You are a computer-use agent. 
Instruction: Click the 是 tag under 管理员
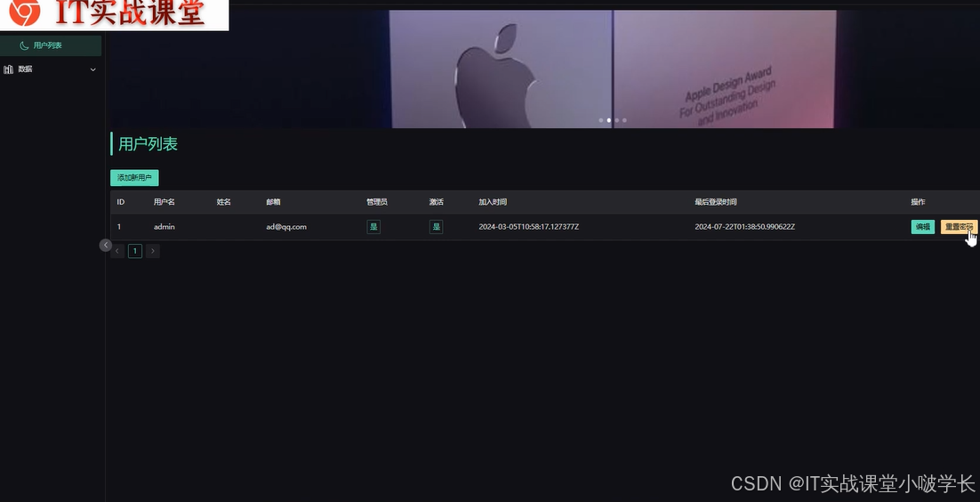tap(374, 227)
